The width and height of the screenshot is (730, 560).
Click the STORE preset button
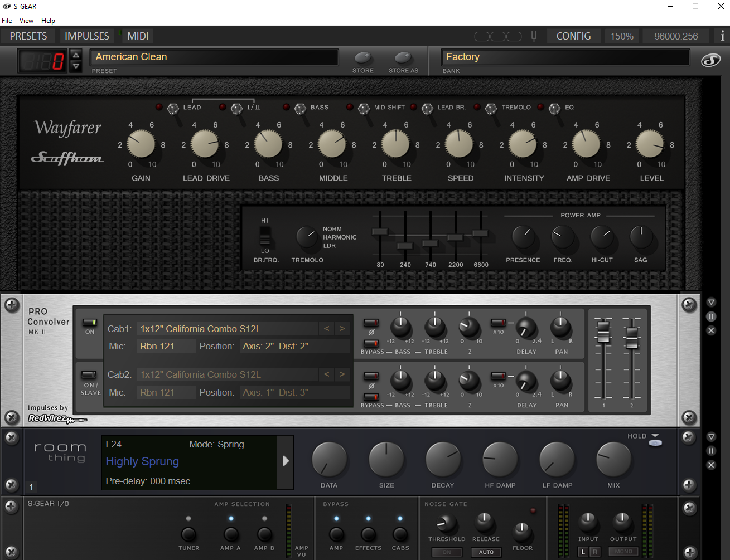coord(363,58)
